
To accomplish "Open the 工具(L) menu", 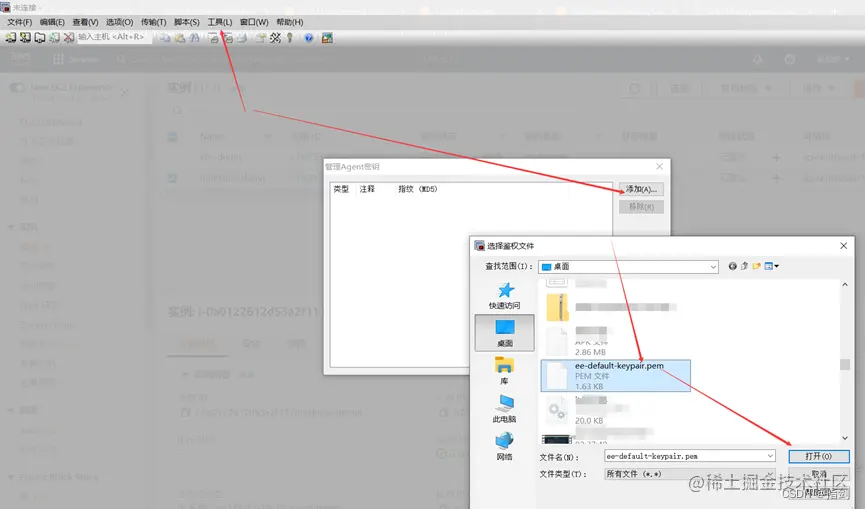I will 220,22.
